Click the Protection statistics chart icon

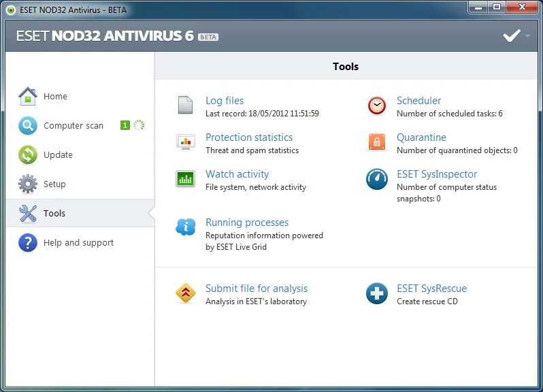click(186, 142)
